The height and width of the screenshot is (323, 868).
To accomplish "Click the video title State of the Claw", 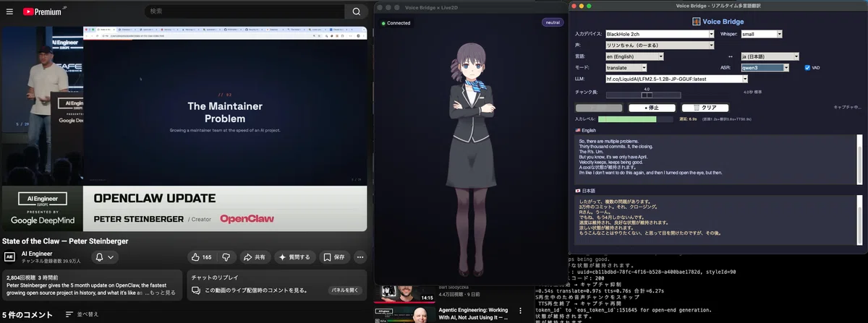I will [64, 240].
